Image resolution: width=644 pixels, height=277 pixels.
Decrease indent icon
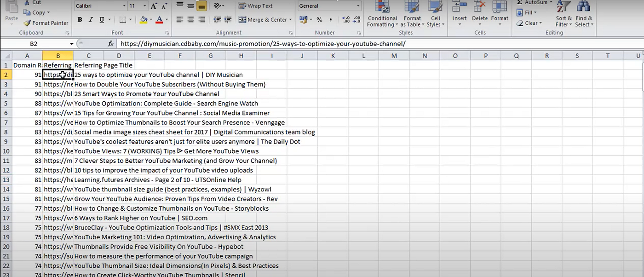pyautogui.click(x=218, y=19)
